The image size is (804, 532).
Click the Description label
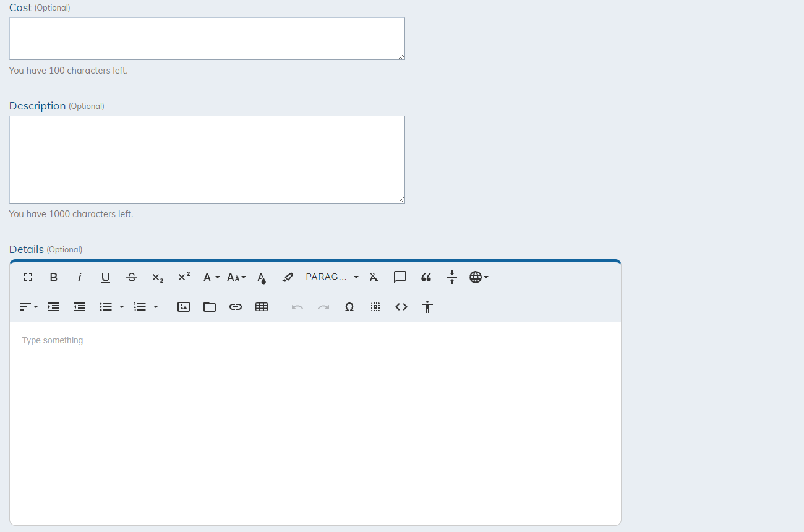coord(38,106)
